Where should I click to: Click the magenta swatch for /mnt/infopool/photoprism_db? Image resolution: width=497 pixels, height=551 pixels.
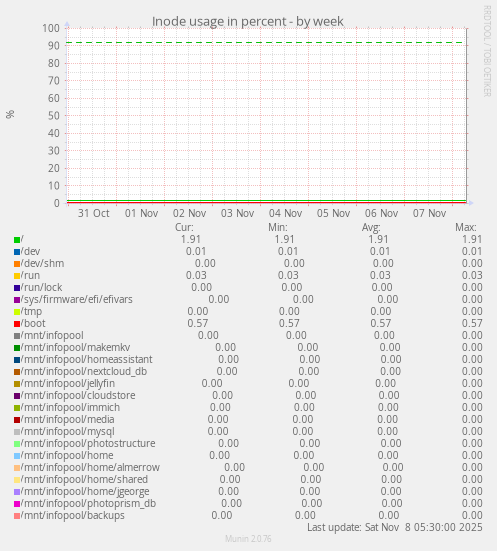point(17,504)
